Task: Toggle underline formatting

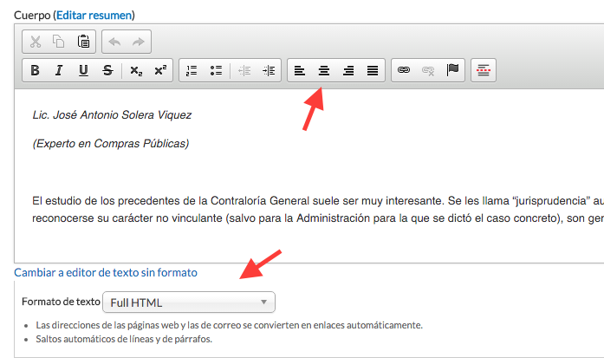Action: click(x=83, y=71)
